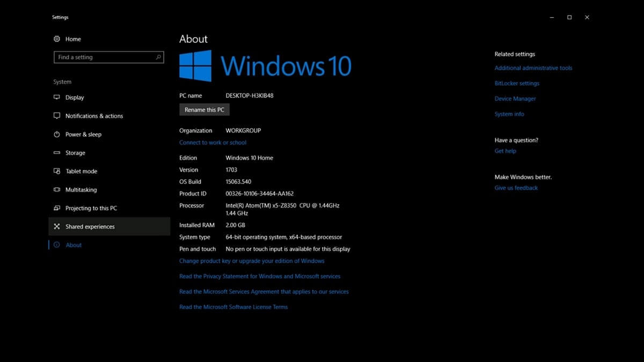This screenshot has height=362, width=644.
Task: Click Related settings heading
Action: pyautogui.click(x=515, y=54)
